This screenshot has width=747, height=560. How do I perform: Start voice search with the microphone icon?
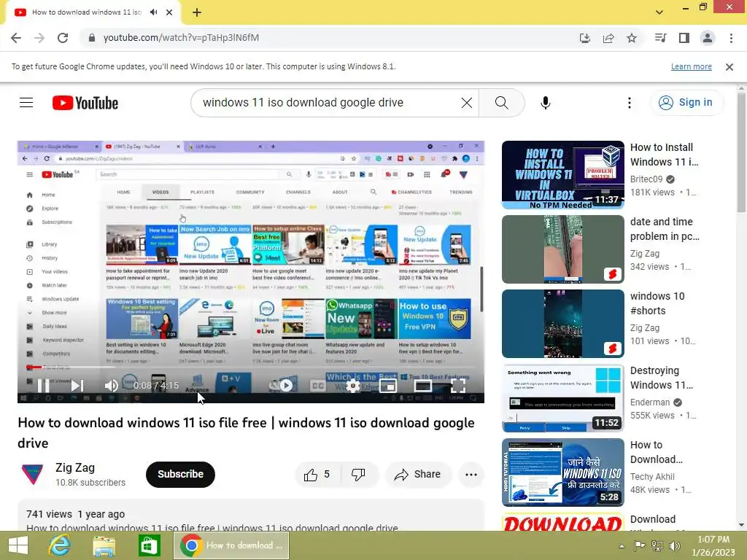(x=546, y=102)
